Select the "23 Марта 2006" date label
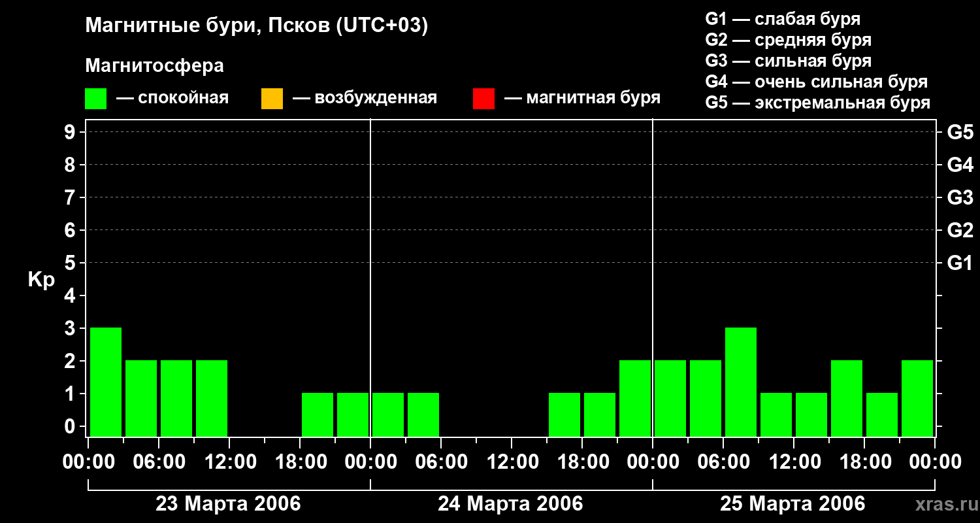 [228, 504]
